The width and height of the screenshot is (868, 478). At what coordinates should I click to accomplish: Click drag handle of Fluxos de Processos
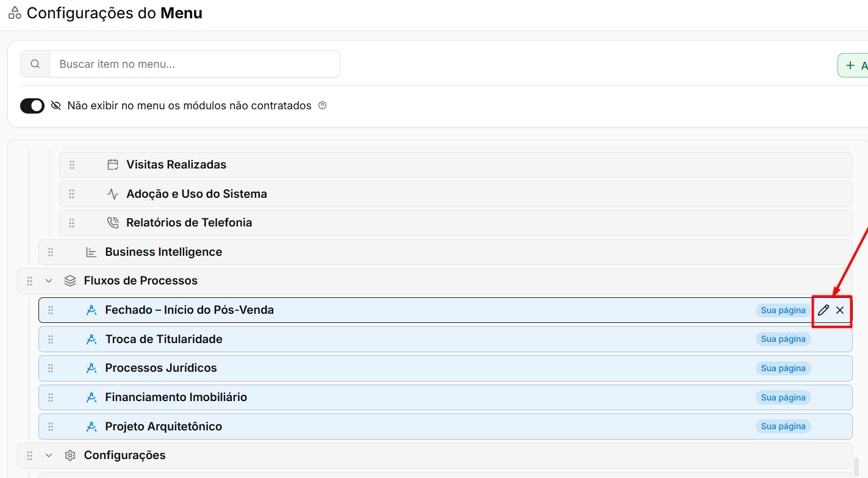(29, 281)
